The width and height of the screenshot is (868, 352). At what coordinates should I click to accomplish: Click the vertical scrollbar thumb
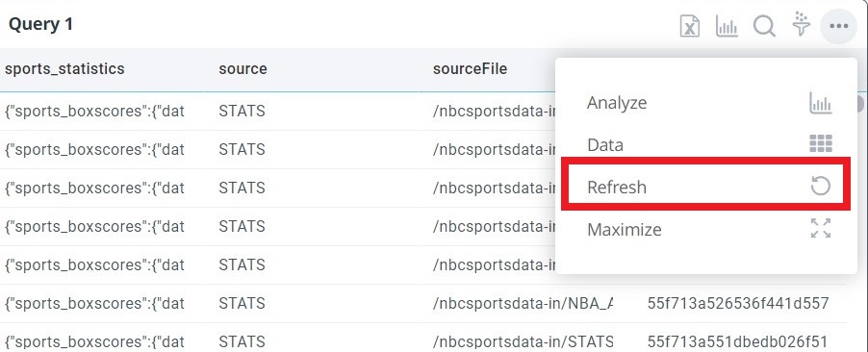pos(859,104)
